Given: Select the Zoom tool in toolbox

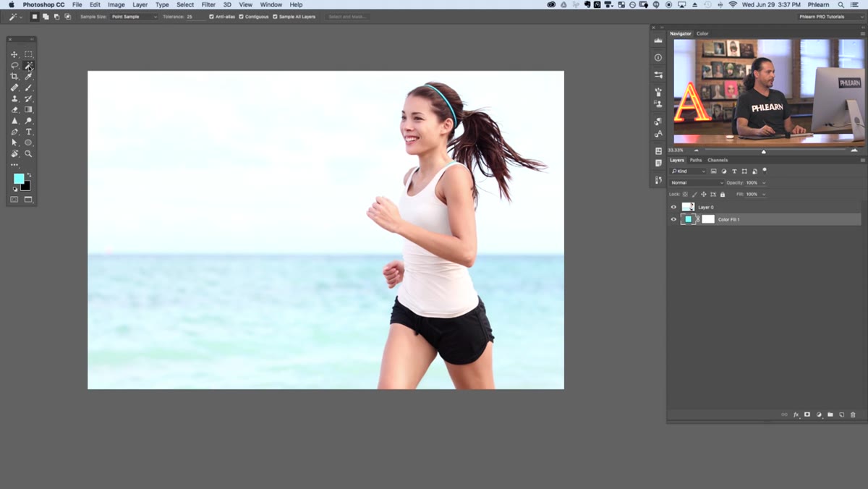Looking at the screenshot, I should point(29,153).
